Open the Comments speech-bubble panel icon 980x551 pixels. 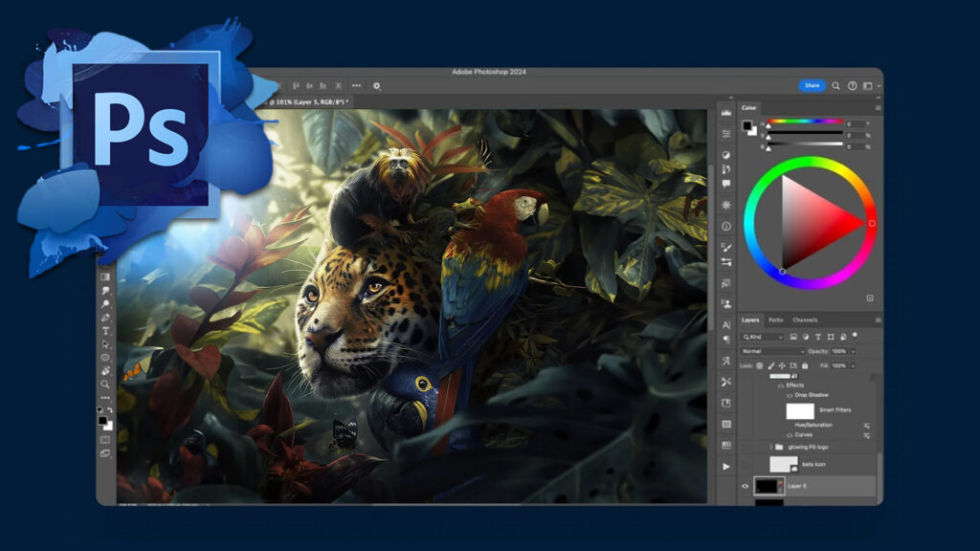(725, 184)
